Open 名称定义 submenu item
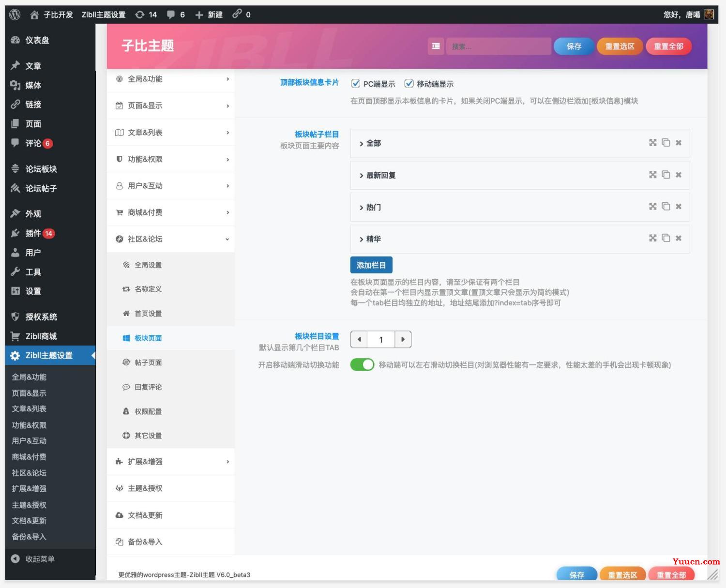 (x=171, y=289)
